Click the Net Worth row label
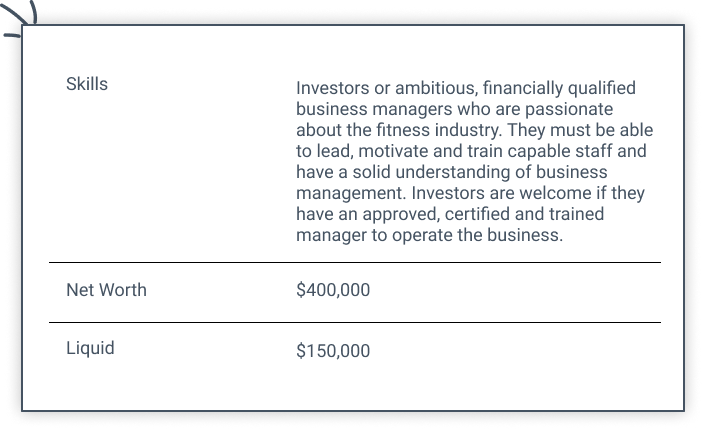 (106, 291)
